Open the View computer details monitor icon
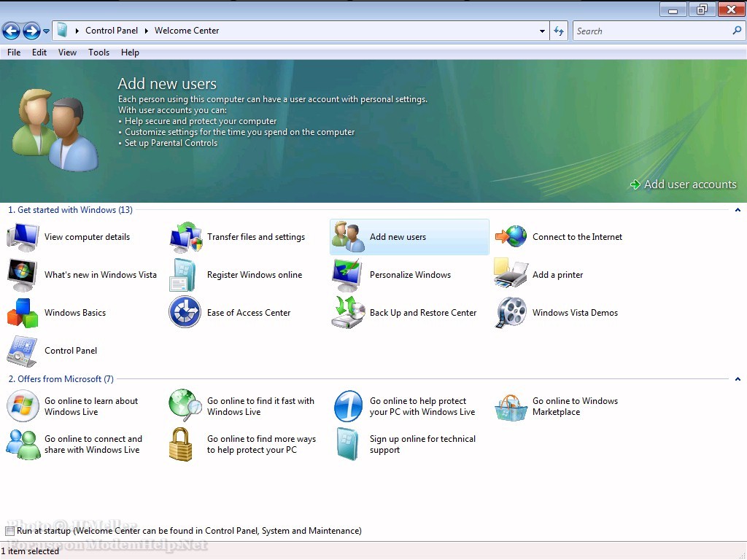747x560 pixels. coord(23,237)
